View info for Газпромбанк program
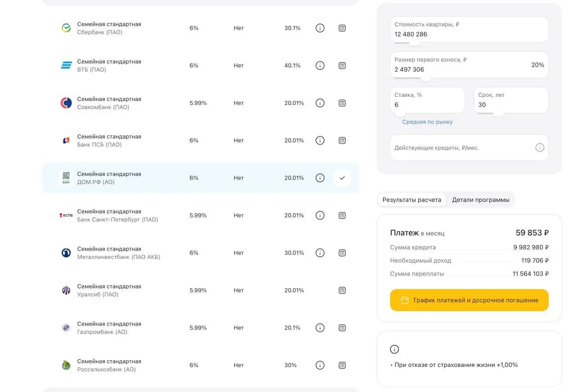576x392 pixels. click(320, 328)
